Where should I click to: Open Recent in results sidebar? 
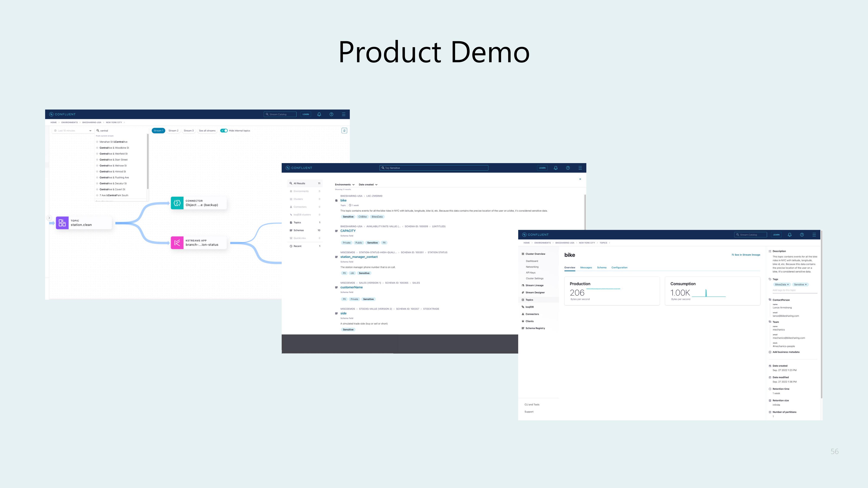(305, 246)
